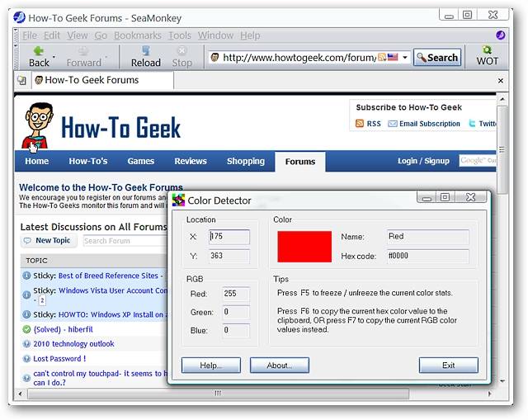The image size is (528, 420).
Task: Open the Edit menu
Action: click(51, 35)
